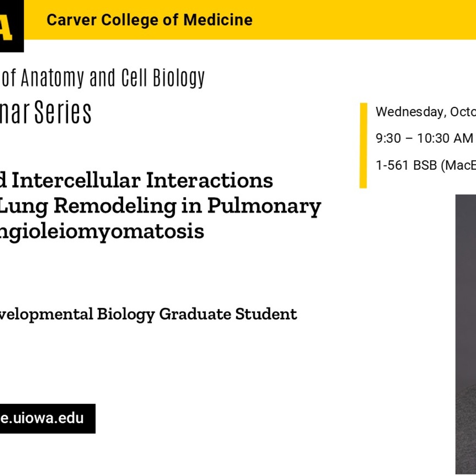Click the word ending in angioleiomyomatosis
The image size is (476, 476).
(102, 231)
